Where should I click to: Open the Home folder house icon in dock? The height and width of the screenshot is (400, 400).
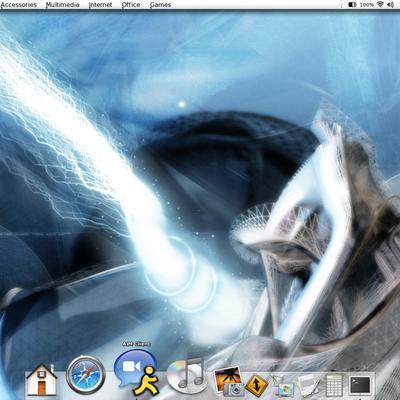click(41, 380)
